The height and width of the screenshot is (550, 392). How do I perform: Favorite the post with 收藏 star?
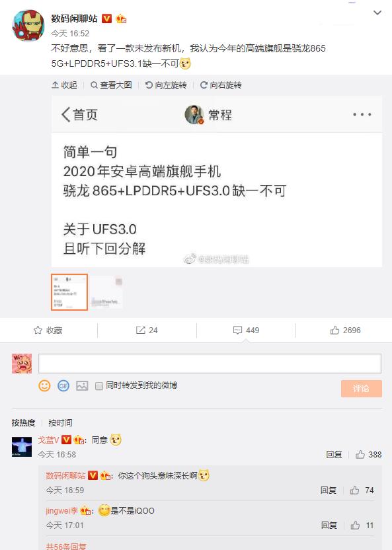[x=48, y=330]
